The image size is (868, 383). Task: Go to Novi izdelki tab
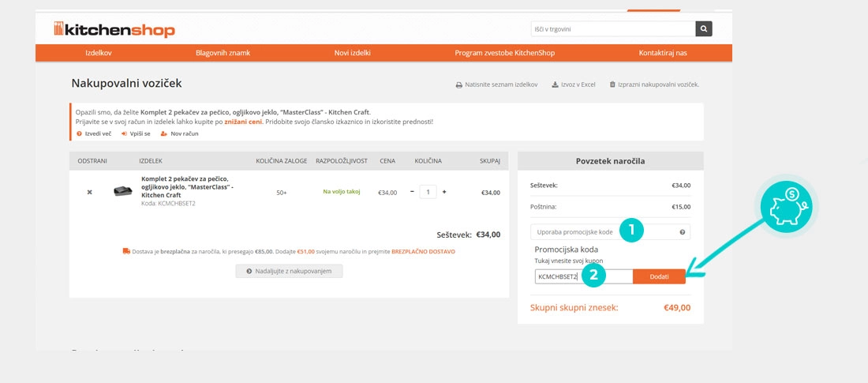(x=352, y=53)
